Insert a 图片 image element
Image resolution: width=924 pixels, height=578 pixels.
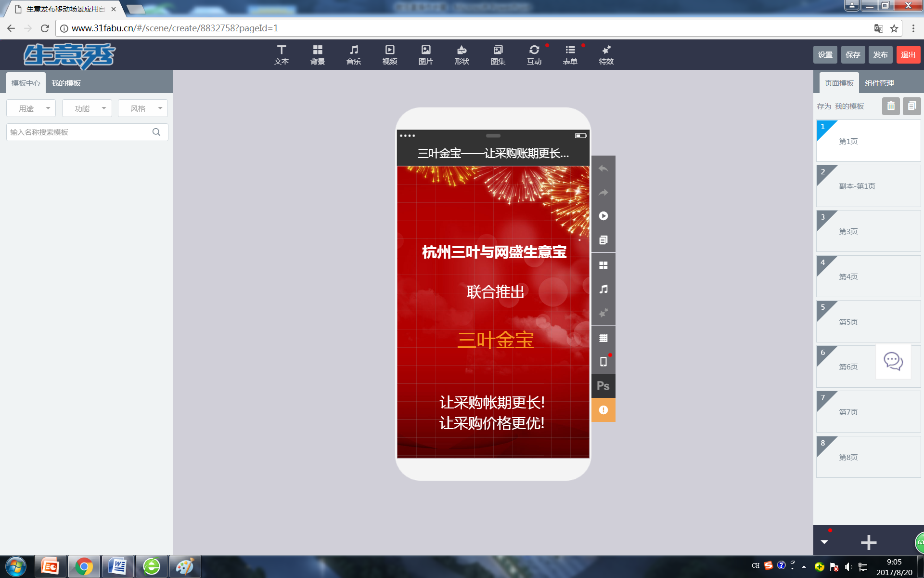(426, 54)
